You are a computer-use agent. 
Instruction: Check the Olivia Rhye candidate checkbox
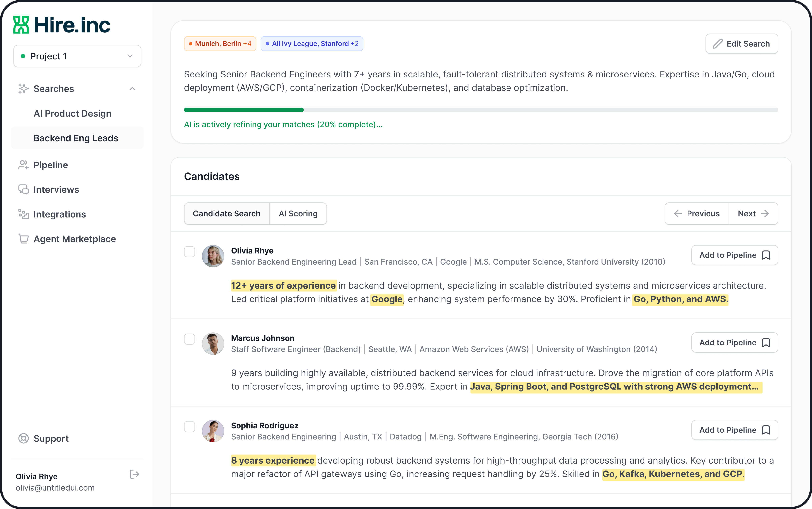[x=190, y=252]
